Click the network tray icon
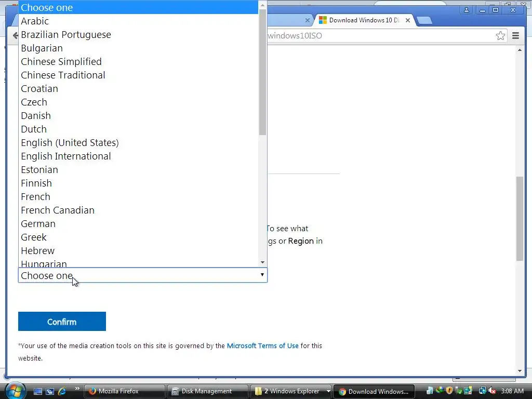Screen dimensions: 532x399 482,391
